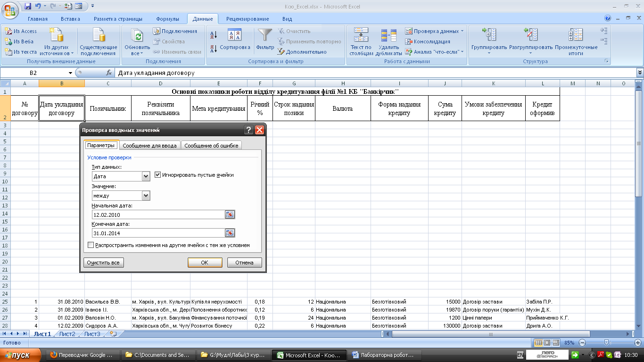
Task: Click column H header
Action: 343,83
